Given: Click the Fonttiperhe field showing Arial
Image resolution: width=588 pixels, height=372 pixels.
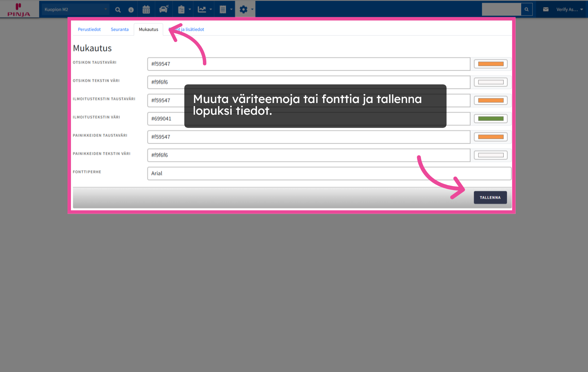Looking at the screenshot, I should (x=329, y=174).
